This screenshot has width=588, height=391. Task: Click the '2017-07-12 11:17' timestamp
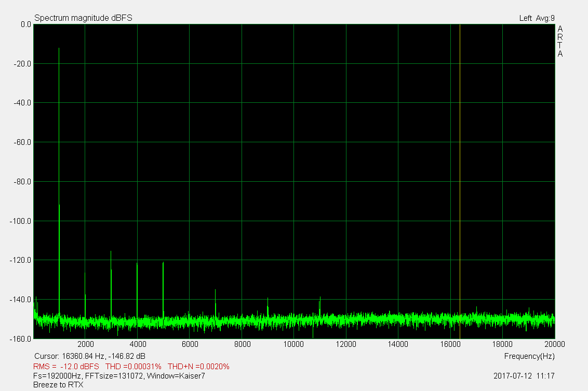[x=524, y=375]
